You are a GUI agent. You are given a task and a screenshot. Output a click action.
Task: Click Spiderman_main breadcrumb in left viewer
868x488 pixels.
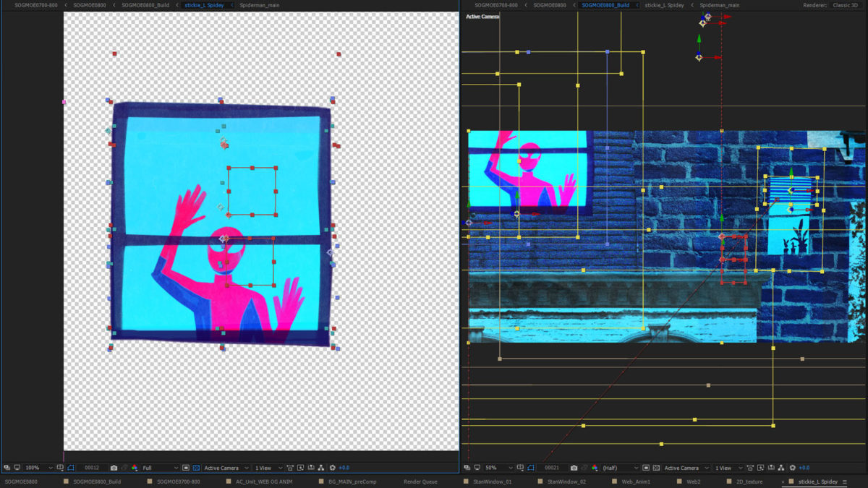[260, 5]
